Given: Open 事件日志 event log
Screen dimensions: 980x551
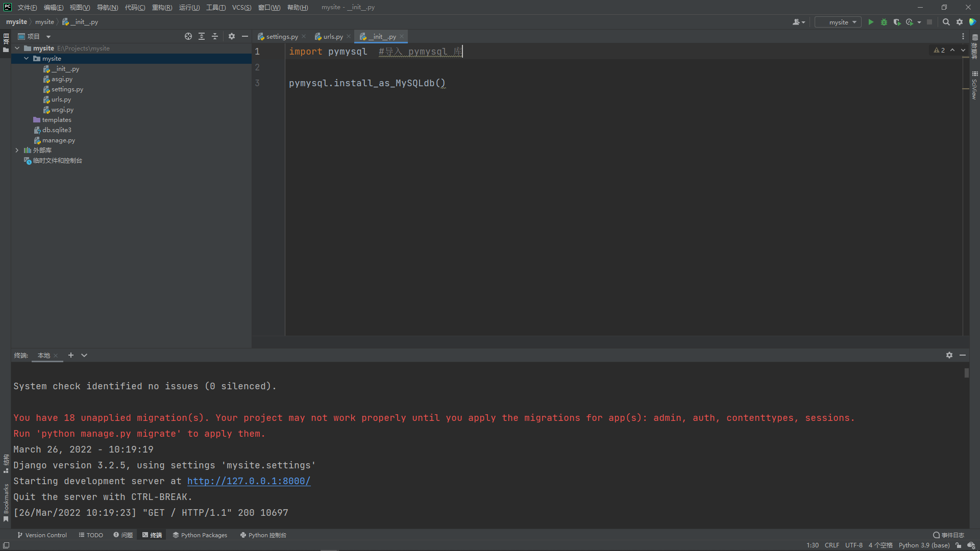Looking at the screenshot, I should coord(949,535).
